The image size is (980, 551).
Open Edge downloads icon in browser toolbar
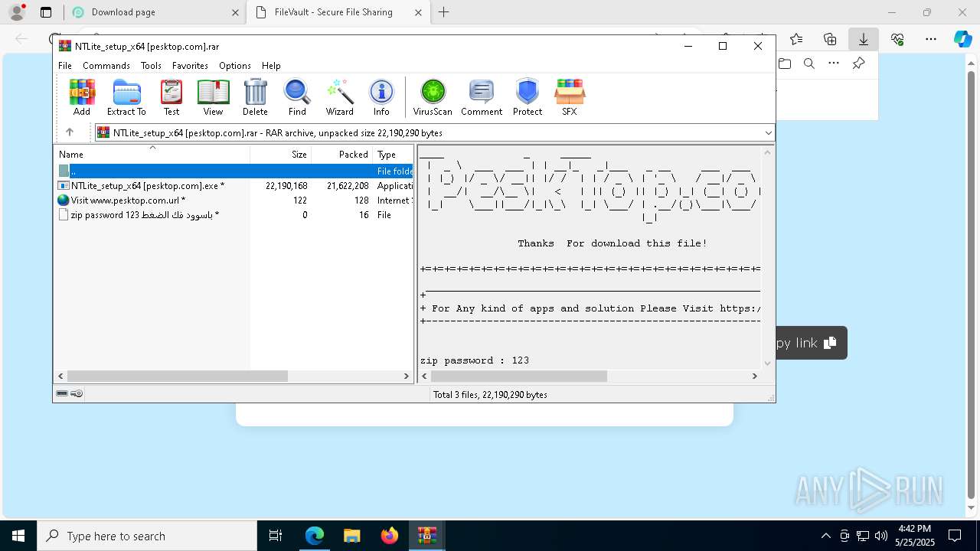[863, 39]
